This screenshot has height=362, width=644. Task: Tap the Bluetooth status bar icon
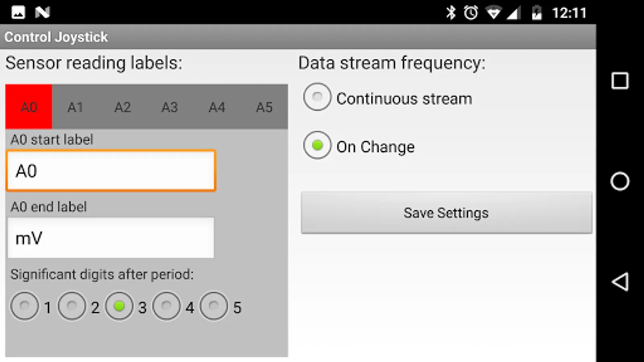451,13
